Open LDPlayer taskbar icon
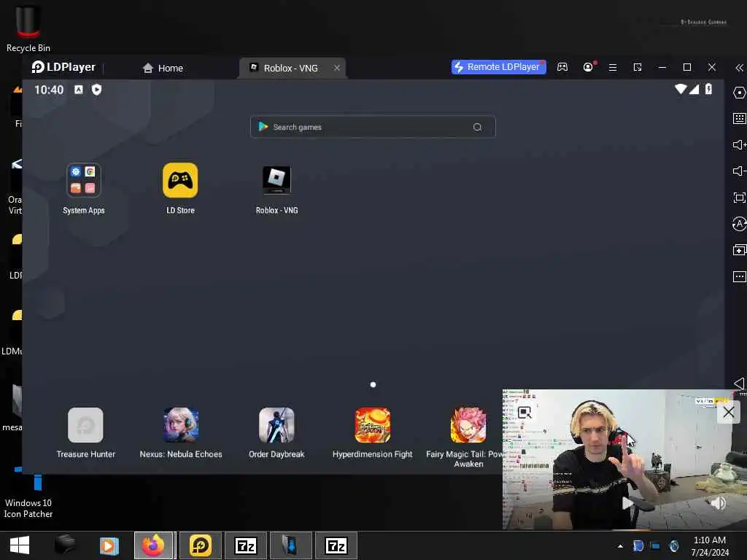747x560 pixels. coord(200,545)
